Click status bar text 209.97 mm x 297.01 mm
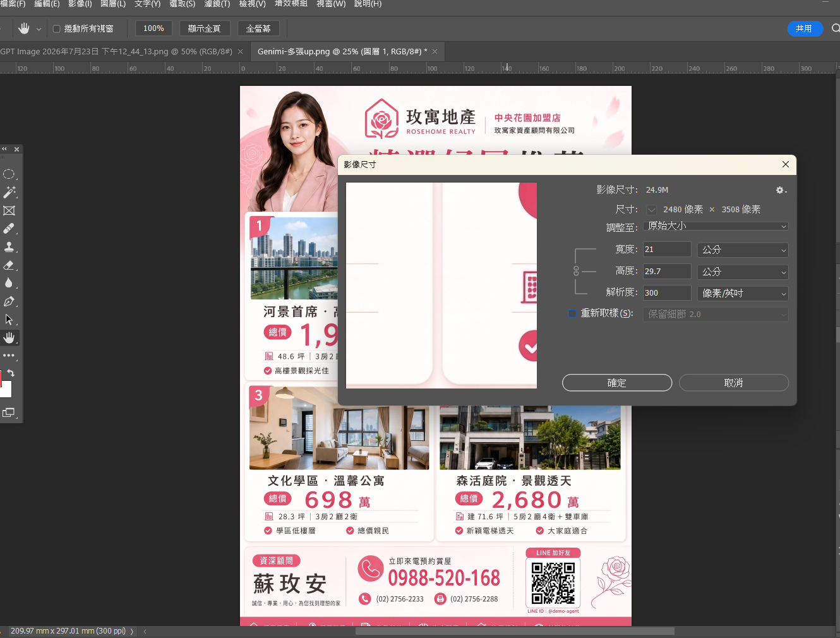Image resolution: width=840 pixels, height=638 pixels. tap(68, 631)
